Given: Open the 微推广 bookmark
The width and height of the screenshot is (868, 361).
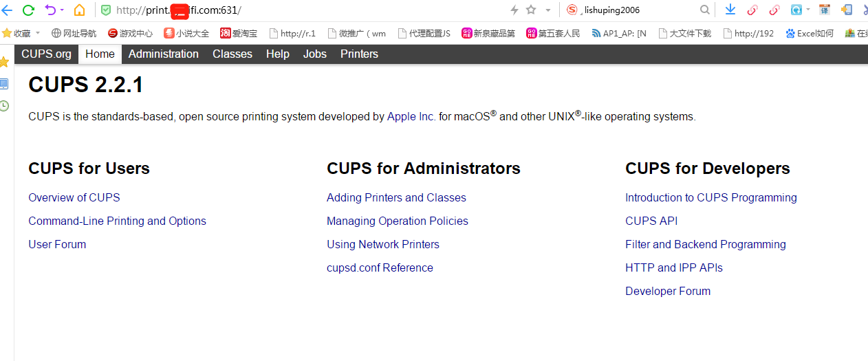Looking at the screenshot, I should pos(357,33).
